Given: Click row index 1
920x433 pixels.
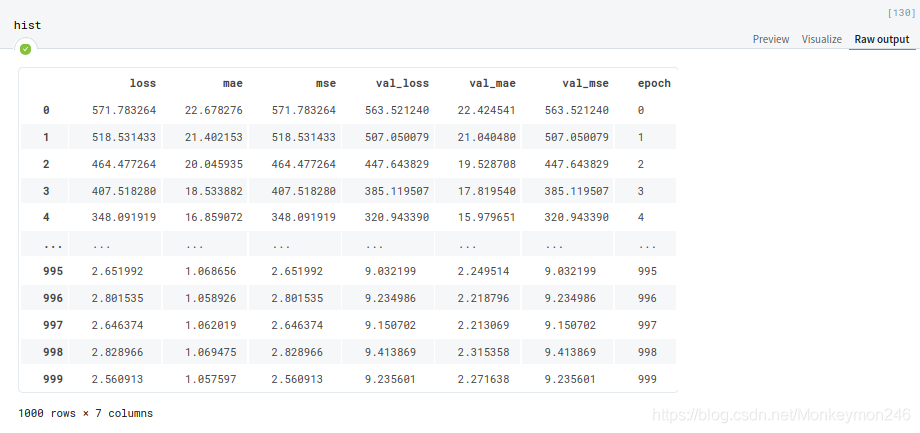Looking at the screenshot, I should pyautogui.click(x=46, y=137).
